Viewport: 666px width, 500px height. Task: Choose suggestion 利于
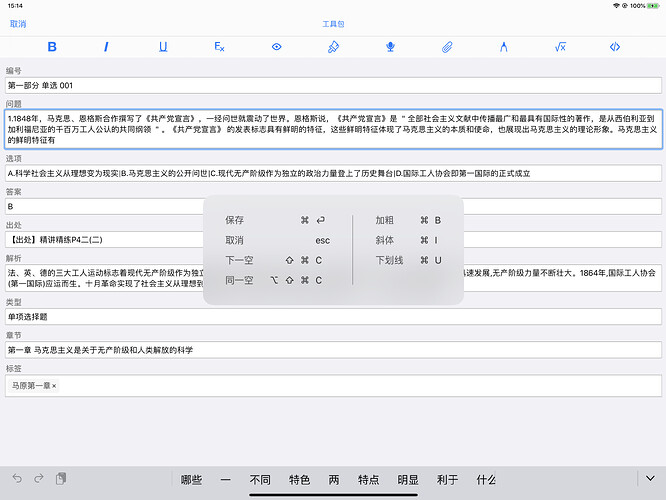(x=447, y=480)
